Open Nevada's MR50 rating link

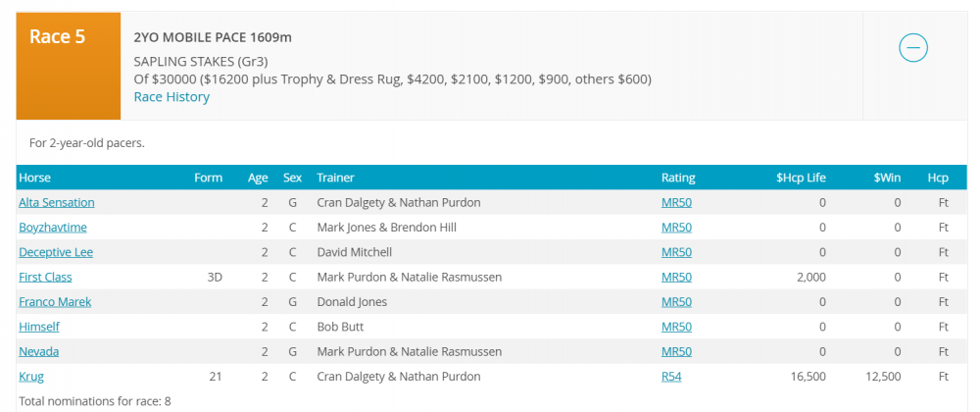pos(677,351)
